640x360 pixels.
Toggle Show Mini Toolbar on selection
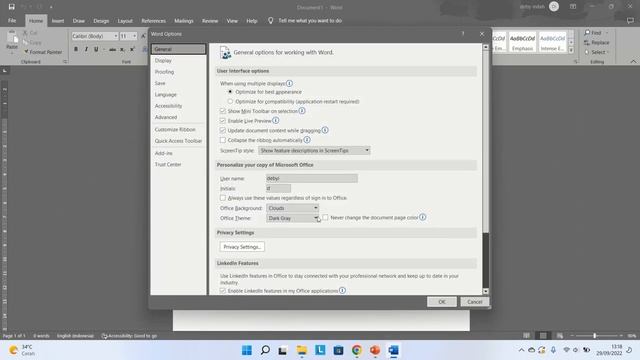[222, 111]
